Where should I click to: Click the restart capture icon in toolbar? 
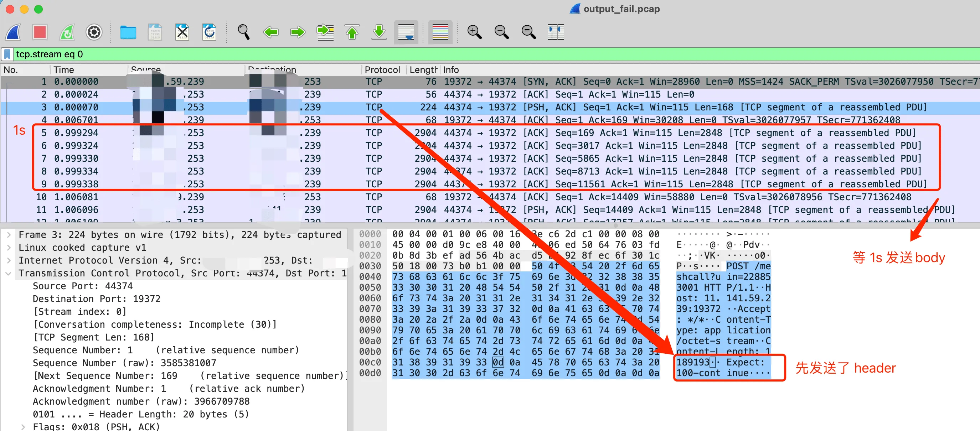tap(67, 32)
